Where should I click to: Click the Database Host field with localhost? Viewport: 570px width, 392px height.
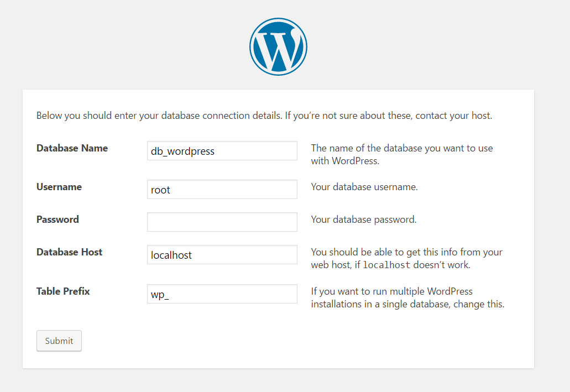pyautogui.click(x=222, y=254)
